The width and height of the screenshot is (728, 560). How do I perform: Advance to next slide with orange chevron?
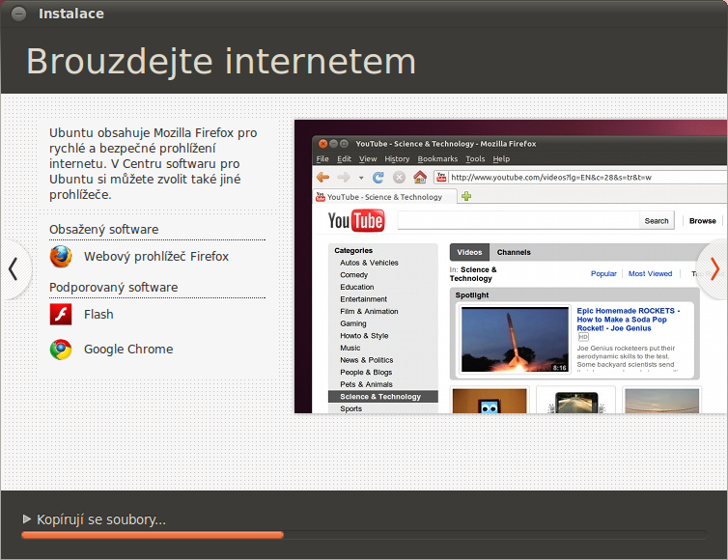(x=714, y=268)
